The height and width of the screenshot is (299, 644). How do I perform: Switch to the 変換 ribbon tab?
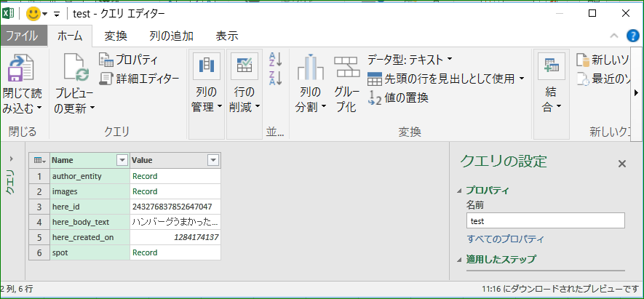click(x=116, y=36)
